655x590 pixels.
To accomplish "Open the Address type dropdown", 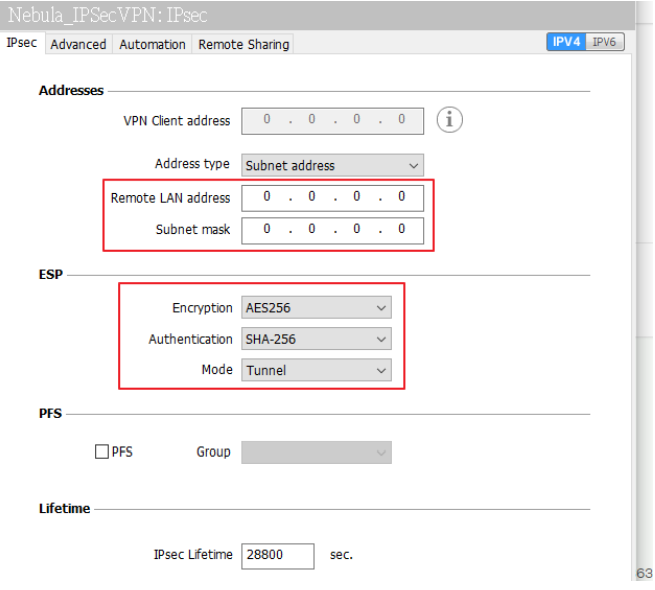I will coord(332,165).
